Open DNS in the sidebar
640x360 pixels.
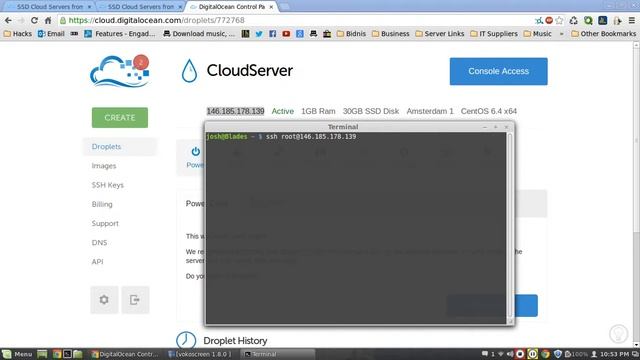tap(99, 242)
